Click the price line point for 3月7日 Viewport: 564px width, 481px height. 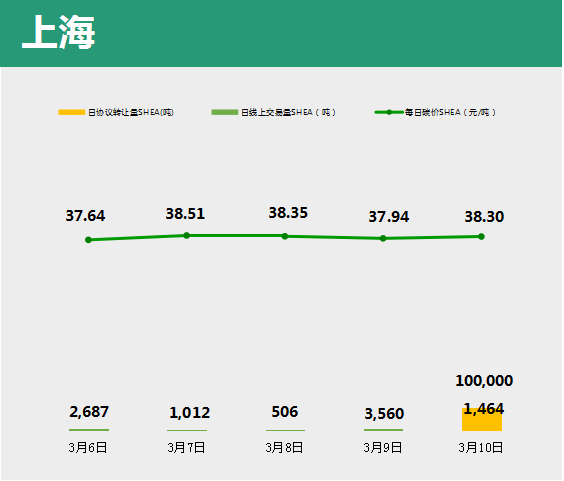[x=186, y=236]
